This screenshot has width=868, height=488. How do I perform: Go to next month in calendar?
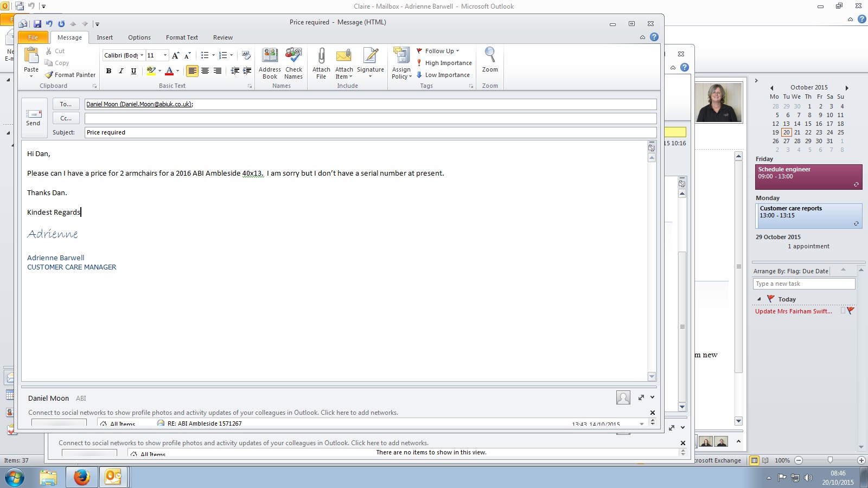click(846, 88)
